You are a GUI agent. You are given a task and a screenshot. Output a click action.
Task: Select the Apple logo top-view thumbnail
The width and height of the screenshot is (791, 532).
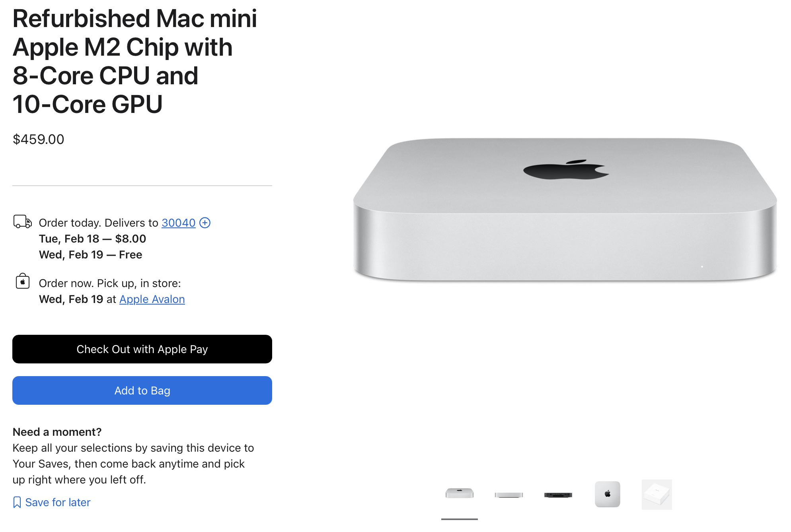[607, 494]
